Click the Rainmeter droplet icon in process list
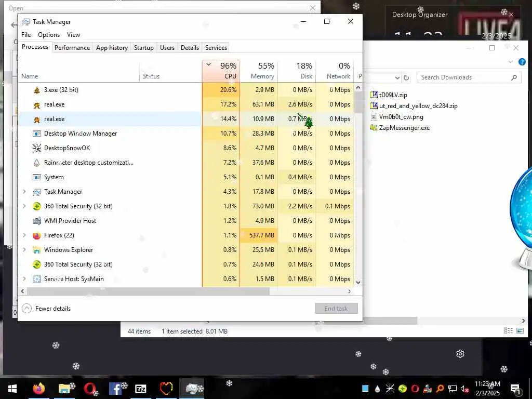532x399 pixels. (x=37, y=163)
